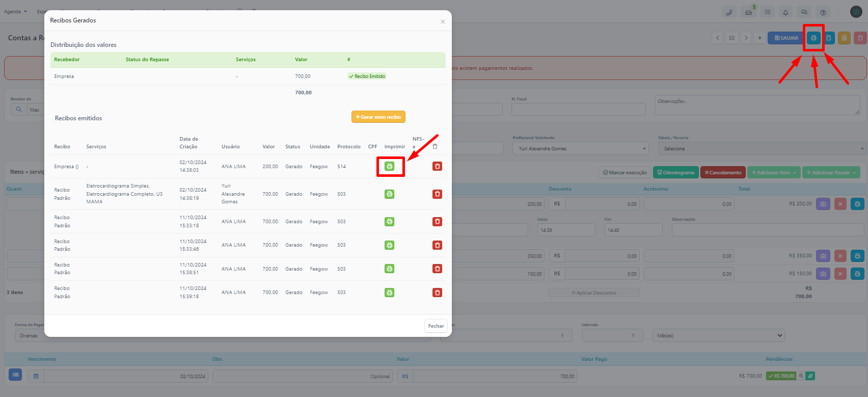Click the Marcar execução button
This screenshot has height=397, width=868.
tap(625, 172)
